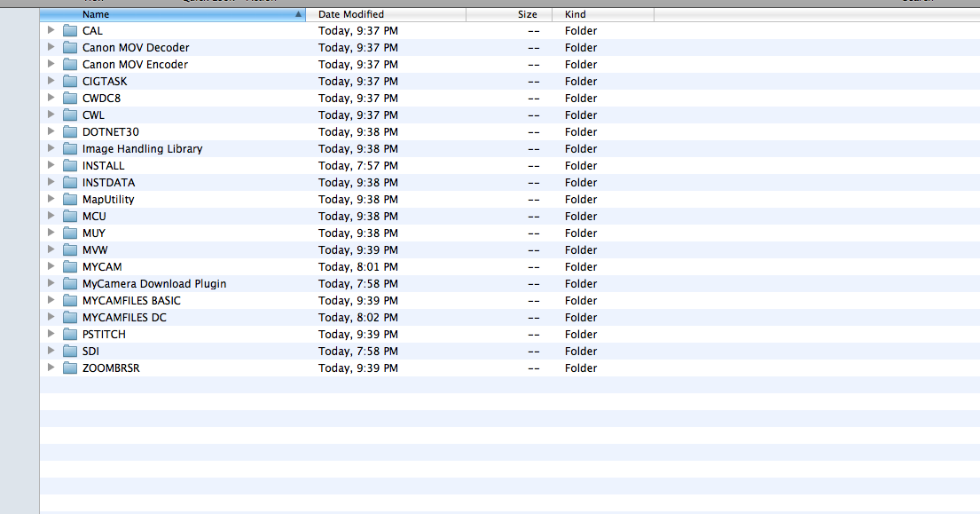
Task: Click the DOTNET30 folder icon
Action: (70, 132)
